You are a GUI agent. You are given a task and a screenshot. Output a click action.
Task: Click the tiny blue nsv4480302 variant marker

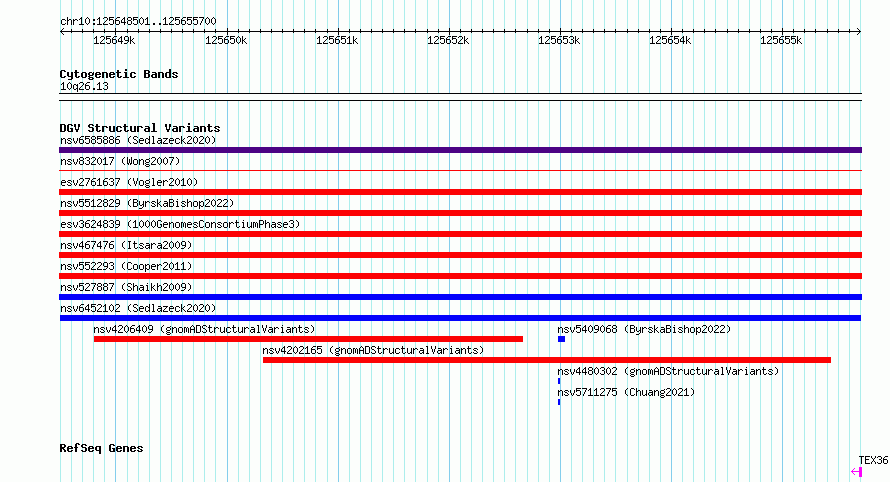point(559,381)
